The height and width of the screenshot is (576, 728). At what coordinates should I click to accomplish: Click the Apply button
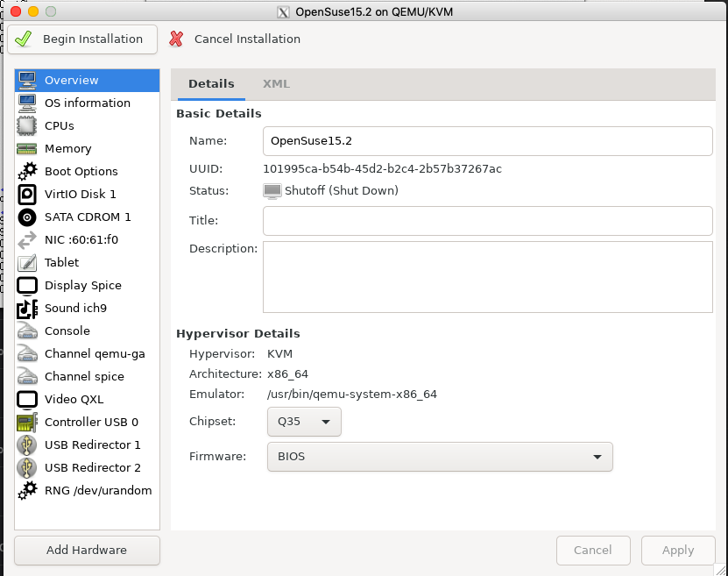[678, 551]
